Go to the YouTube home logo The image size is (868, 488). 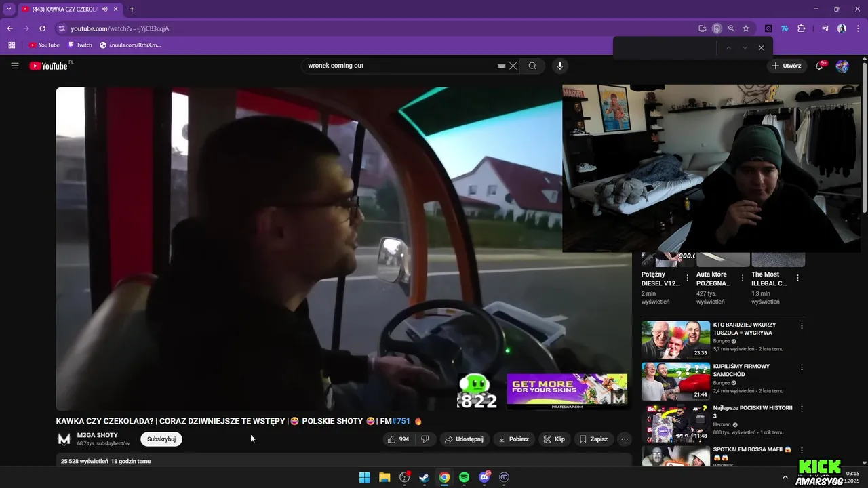49,66
